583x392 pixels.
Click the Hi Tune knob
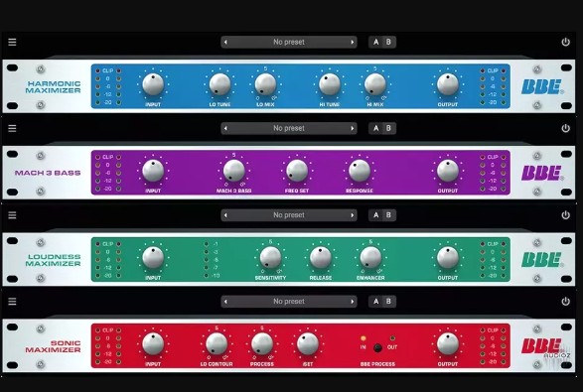pos(330,84)
